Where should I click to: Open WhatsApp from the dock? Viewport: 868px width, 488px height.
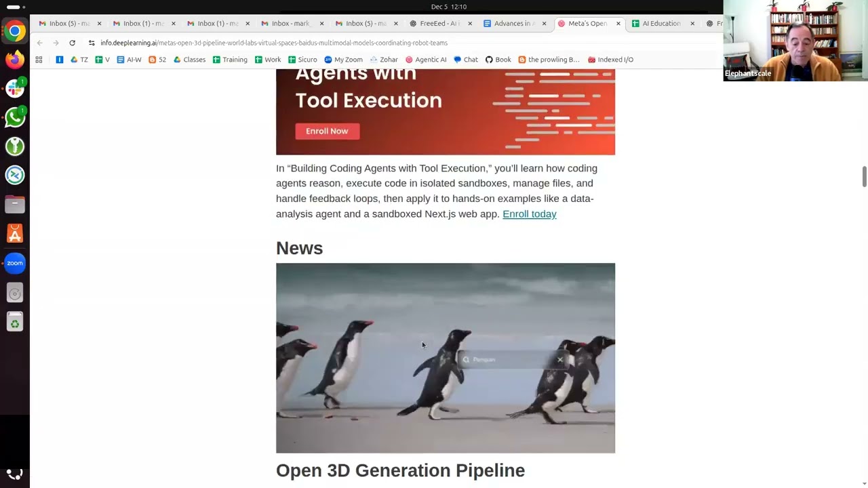pyautogui.click(x=15, y=117)
